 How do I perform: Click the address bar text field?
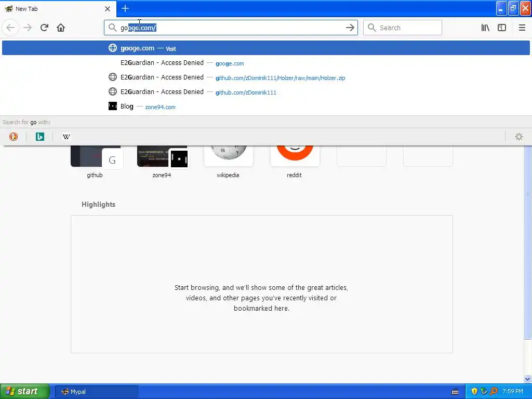(231, 28)
